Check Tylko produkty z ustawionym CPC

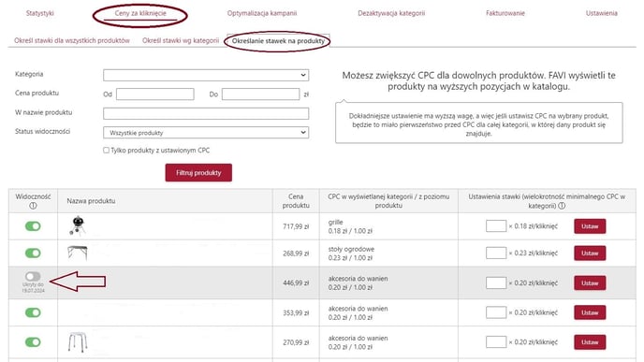(x=107, y=151)
